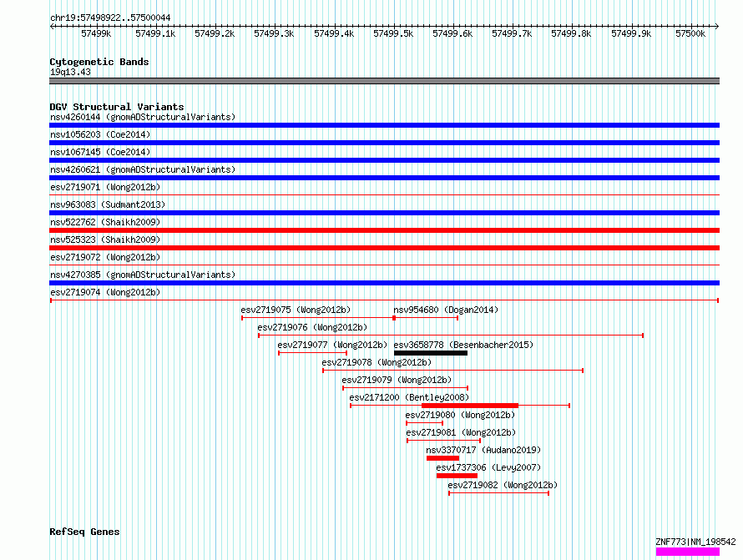Click the ZNF773|NM_198542 gene label
Image resolution: width=743 pixels, height=560 pixels.
tap(695, 542)
